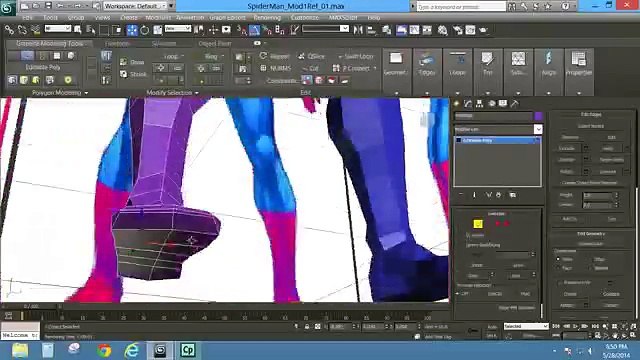Image resolution: width=640 pixels, height=360 pixels.
Task: Select the None constraint radio button
Action: pos(558,259)
